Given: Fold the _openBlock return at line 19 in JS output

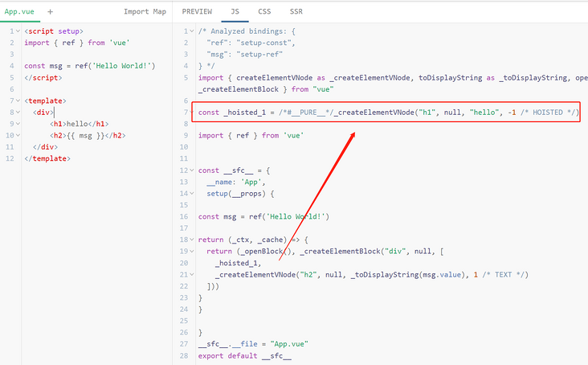Looking at the screenshot, I should click(192, 252).
